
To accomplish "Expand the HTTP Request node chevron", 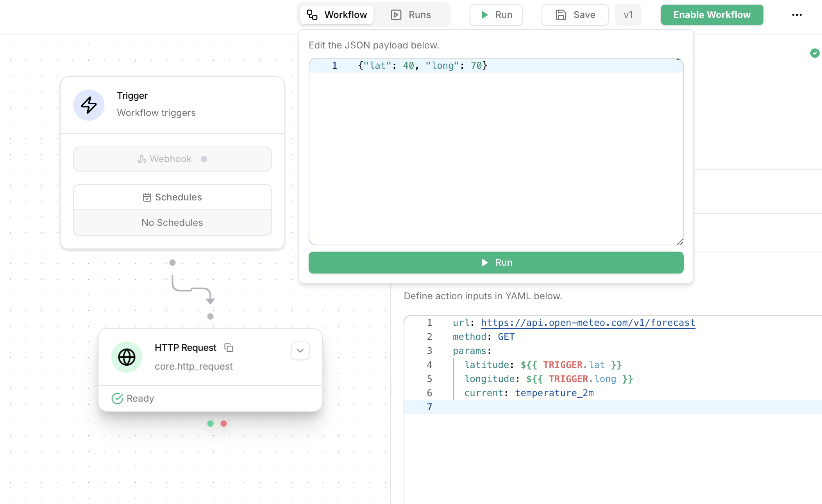I will [300, 351].
